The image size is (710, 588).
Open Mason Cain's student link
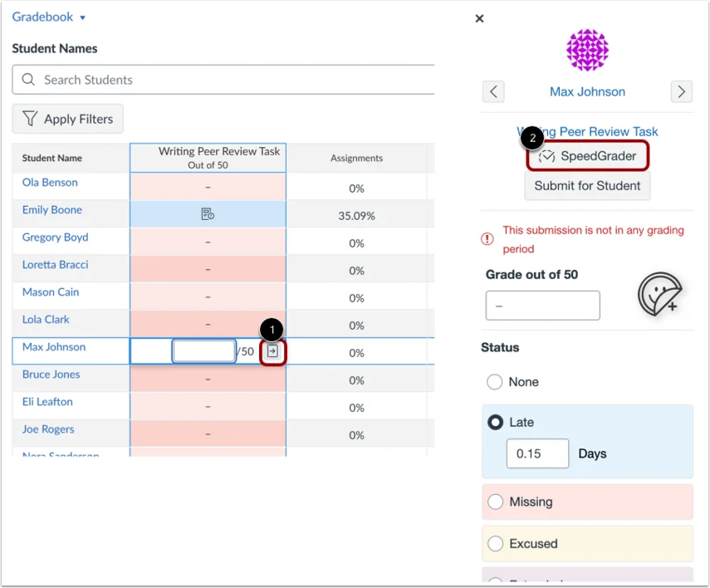[51, 292]
